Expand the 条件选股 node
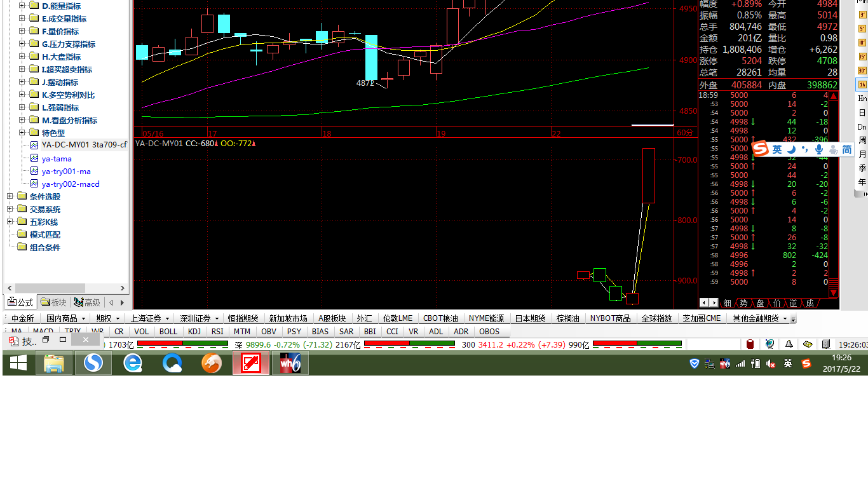 10,196
